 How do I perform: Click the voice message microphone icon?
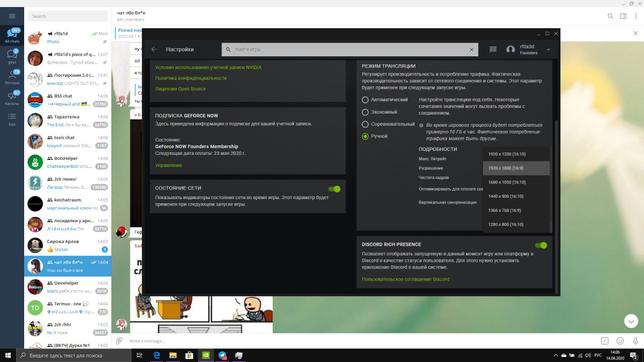click(x=634, y=341)
